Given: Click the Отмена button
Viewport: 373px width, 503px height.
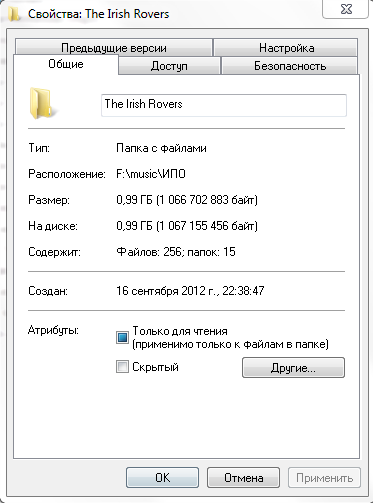Looking at the screenshot, I should point(243,478).
